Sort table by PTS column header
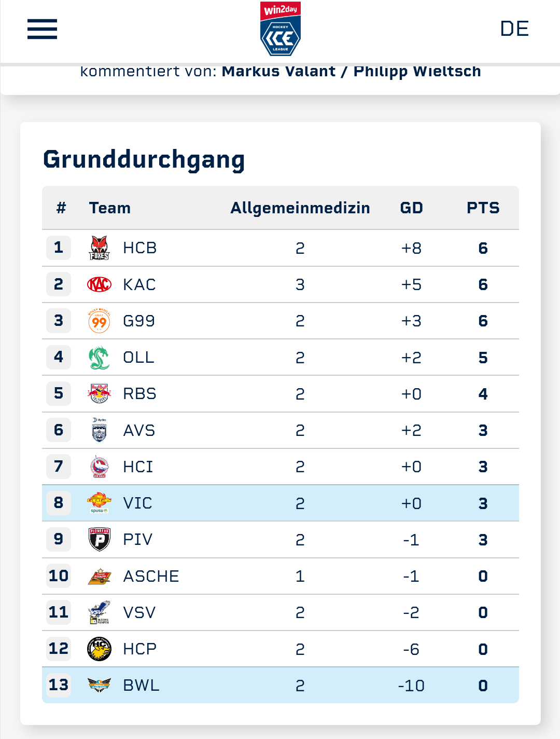The width and height of the screenshot is (560, 739). [x=483, y=208]
